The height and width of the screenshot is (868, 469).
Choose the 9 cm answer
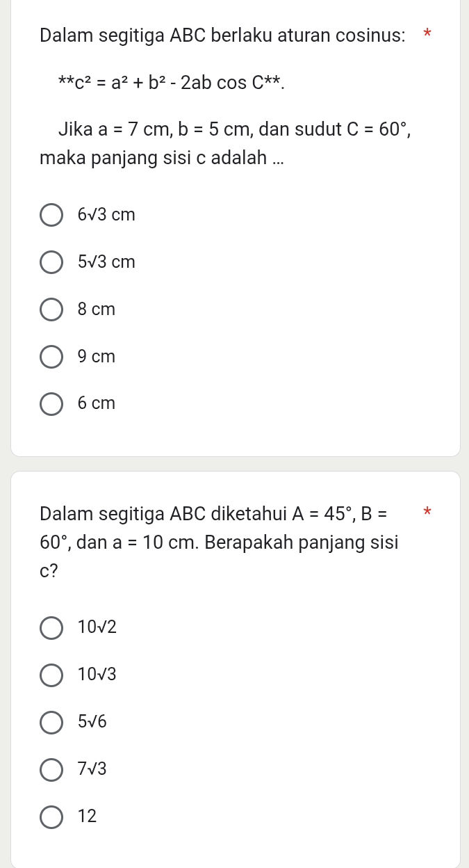coord(51,357)
